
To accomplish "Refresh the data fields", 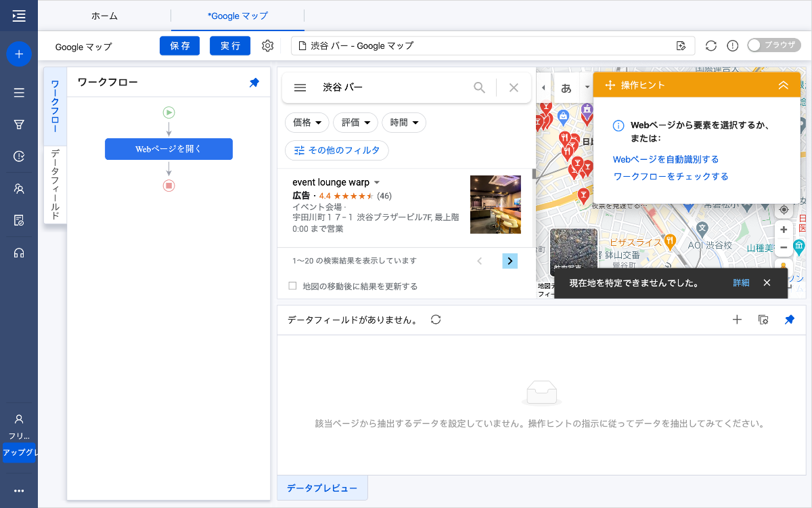I will click(436, 320).
